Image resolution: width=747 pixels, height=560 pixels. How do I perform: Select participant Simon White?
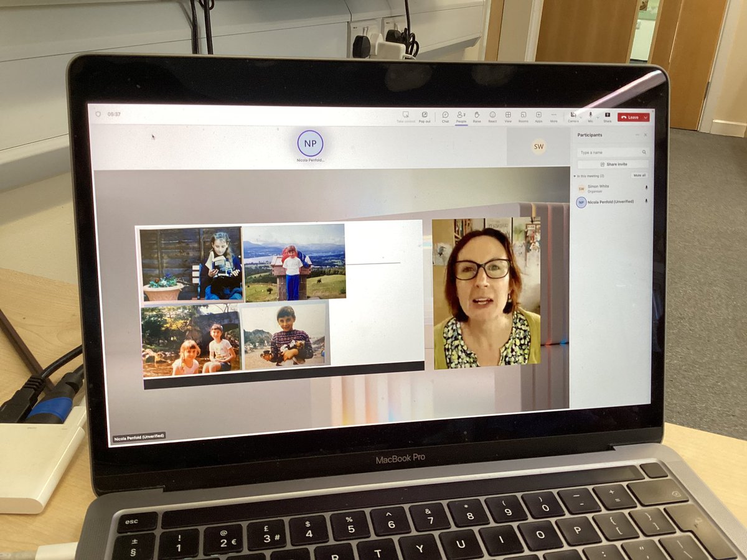pyautogui.click(x=613, y=189)
